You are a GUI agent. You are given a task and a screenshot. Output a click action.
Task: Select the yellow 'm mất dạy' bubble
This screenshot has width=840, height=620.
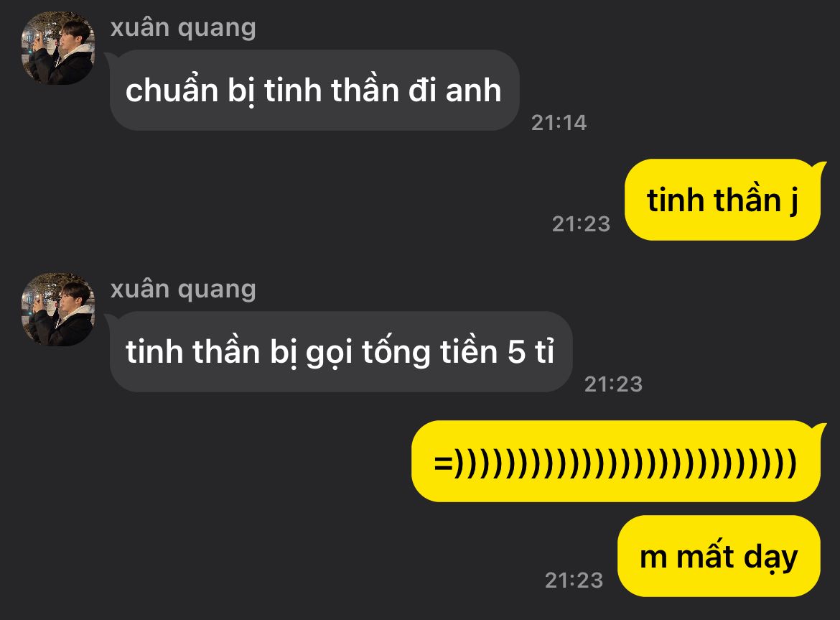coord(719,556)
